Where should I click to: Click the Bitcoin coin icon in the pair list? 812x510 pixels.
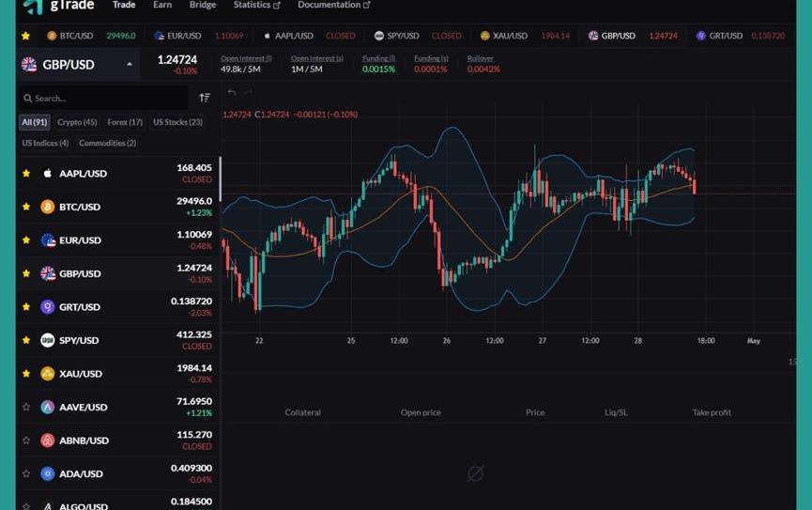(x=48, y=207)
